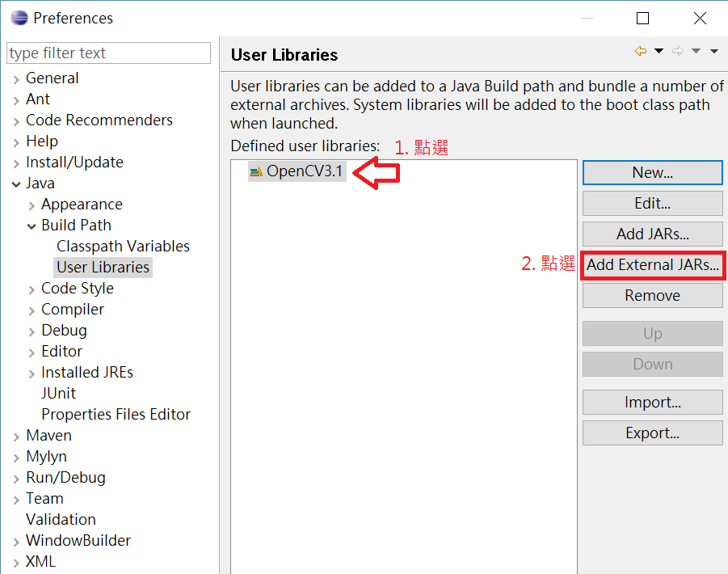Focus the type filter text field
The image size is (728, 574).
(108, 53)
